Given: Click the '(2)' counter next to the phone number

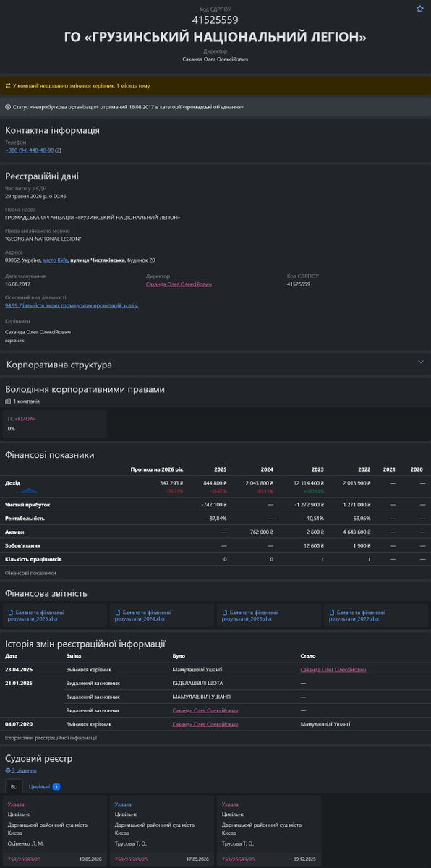Looking at the screenshot, I should 58,150.
